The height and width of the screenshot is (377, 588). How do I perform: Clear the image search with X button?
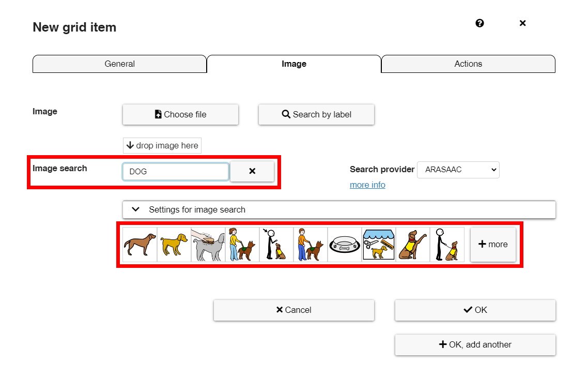point(252,171)
